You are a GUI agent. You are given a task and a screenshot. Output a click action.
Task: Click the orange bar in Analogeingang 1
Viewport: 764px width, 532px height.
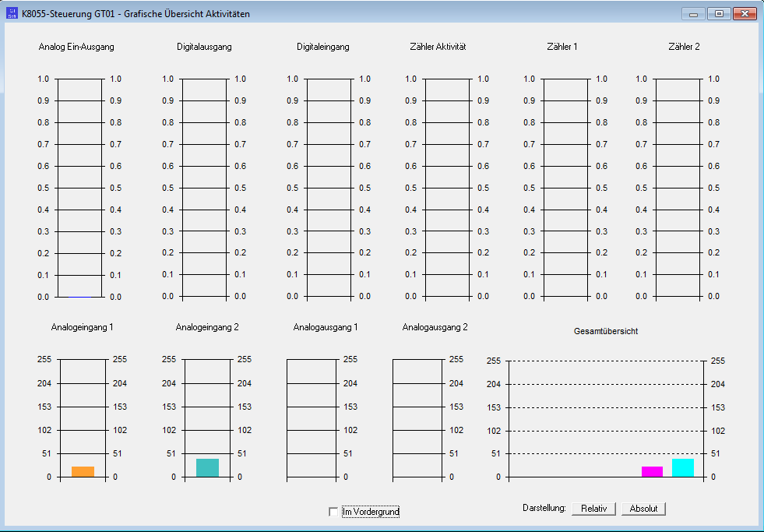pyautogui.click(x=83, y=471)
